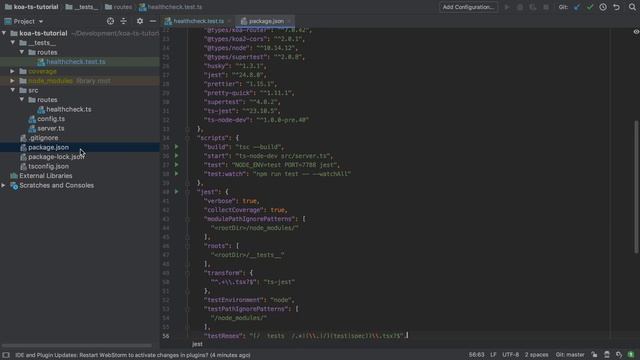Toggle the editor inspections eye icon
The image size is (640, 360).
point(636,32)
